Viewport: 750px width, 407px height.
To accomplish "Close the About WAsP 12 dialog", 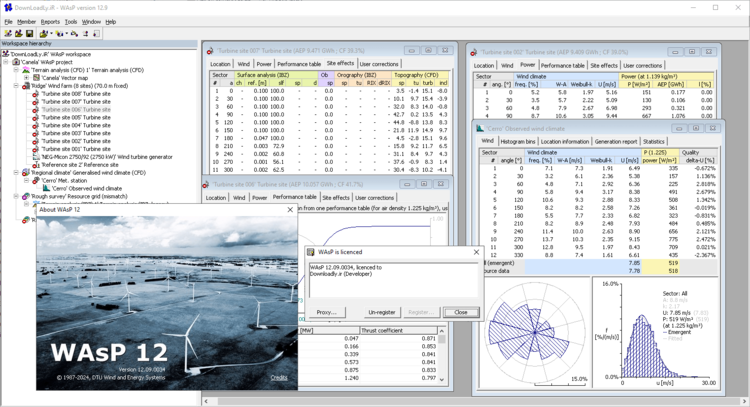I will coord(290,210).
